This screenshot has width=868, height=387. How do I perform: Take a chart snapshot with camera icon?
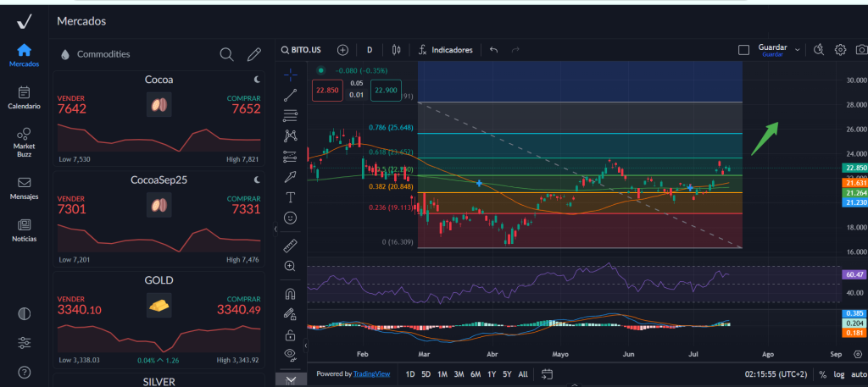pos(861,50)
